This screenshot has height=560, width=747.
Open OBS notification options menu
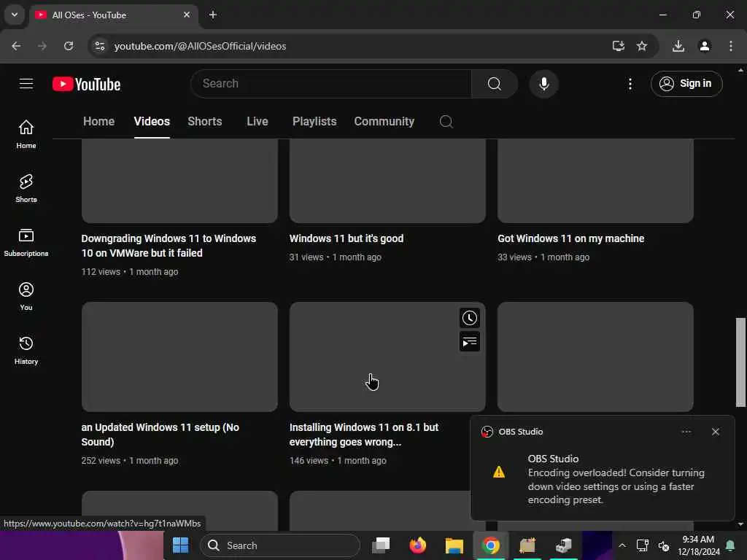[x=686, y=432]
